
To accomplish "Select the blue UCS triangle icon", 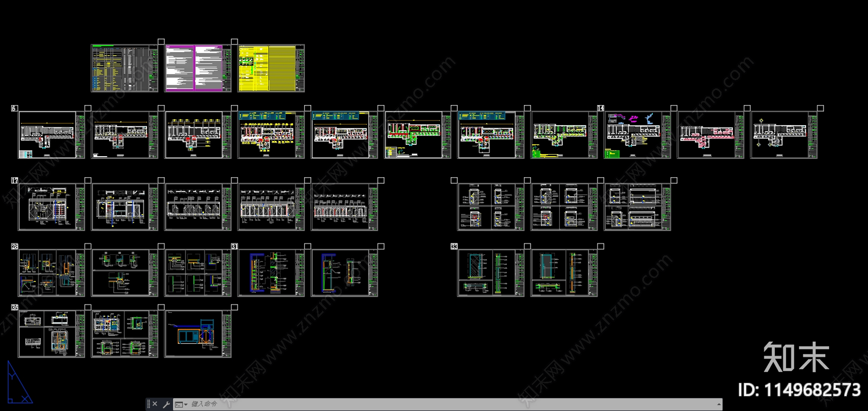I will click(x=19, y=383).
